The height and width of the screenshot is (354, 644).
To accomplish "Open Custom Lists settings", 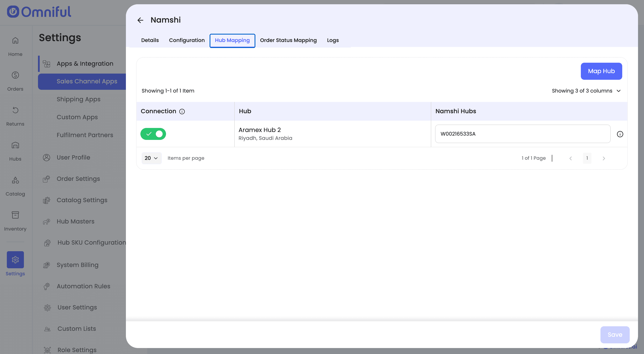I will point(77,329).
